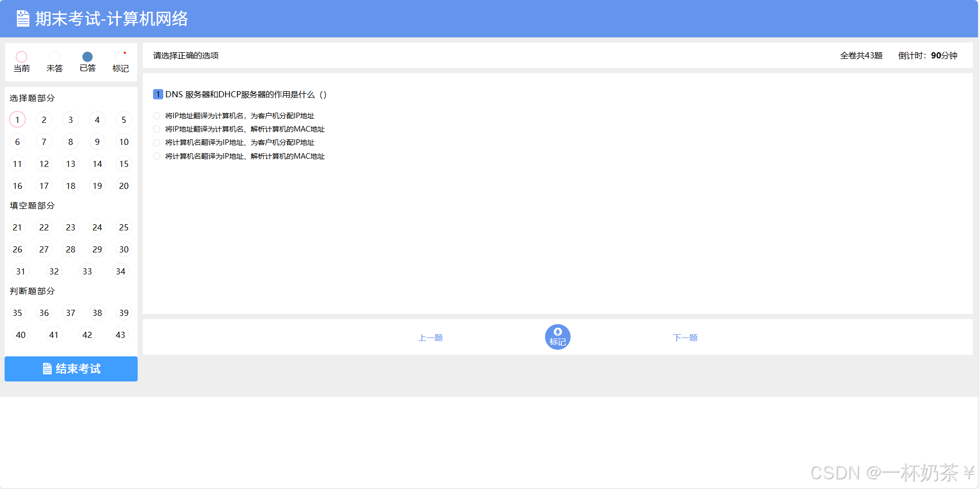Open true/false question 38
980x489 pixels.
tap(97, 313)
